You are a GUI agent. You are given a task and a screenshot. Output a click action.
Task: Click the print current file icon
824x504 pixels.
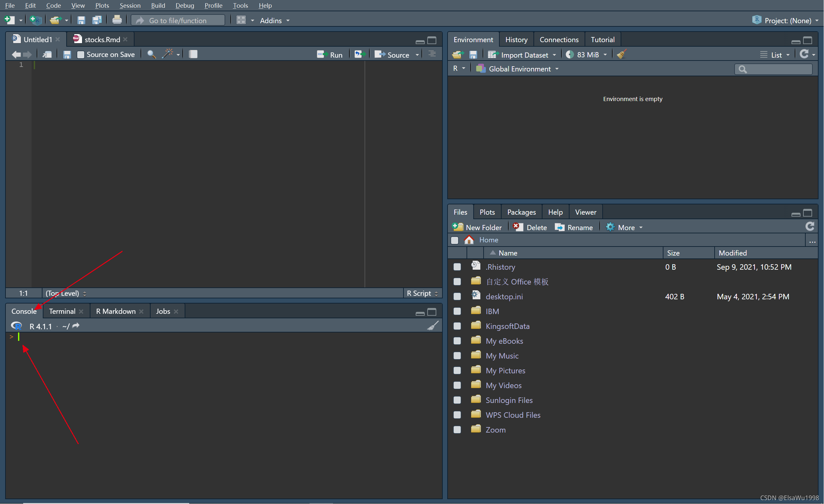[x=117, y=20]
